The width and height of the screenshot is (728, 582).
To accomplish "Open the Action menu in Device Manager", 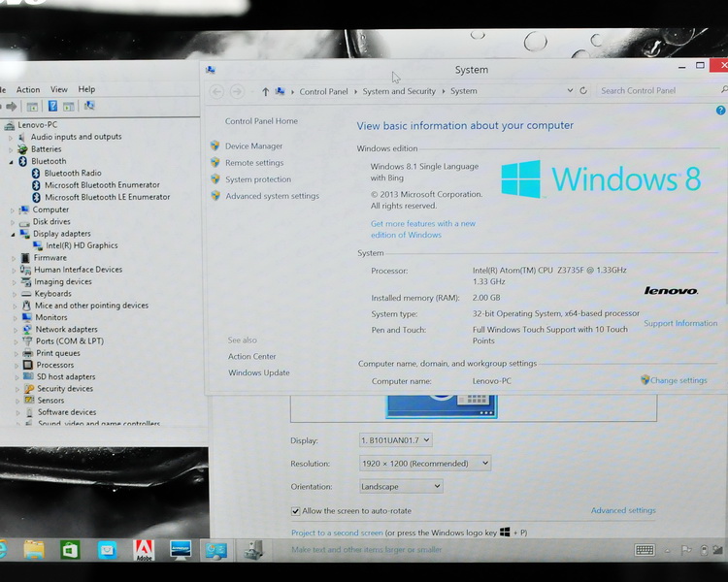I will click(x=28, y=89).
